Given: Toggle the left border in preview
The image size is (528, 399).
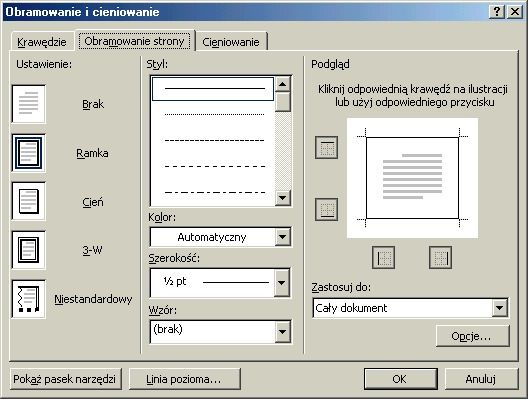Looking at the screenshot, I should click(383, 258).
